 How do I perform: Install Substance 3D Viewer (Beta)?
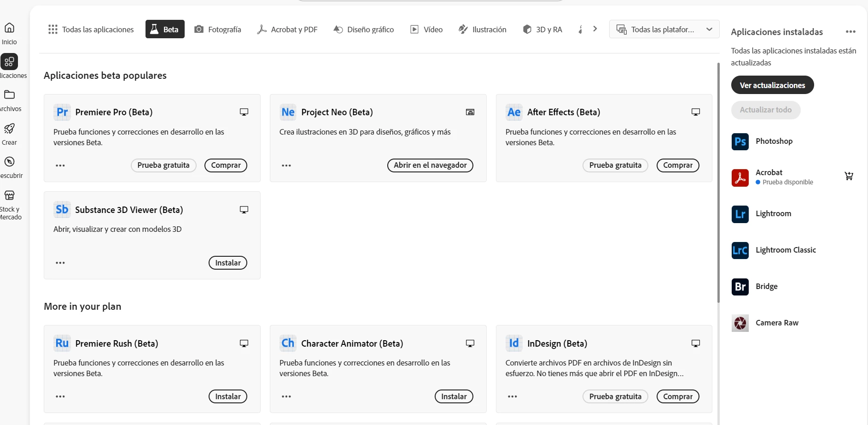pyautogui.click(x=228, y=263)
